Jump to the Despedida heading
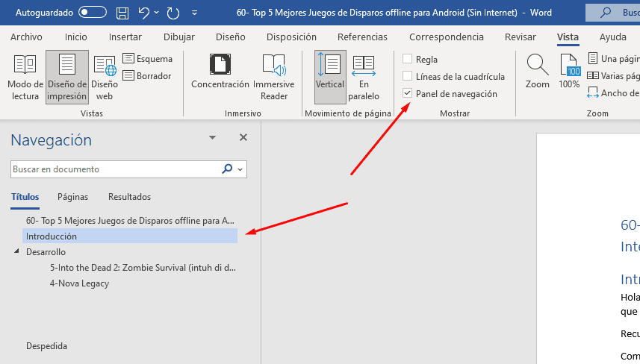Viewport: 640px width, 364px height. click(x=46, y=345)
